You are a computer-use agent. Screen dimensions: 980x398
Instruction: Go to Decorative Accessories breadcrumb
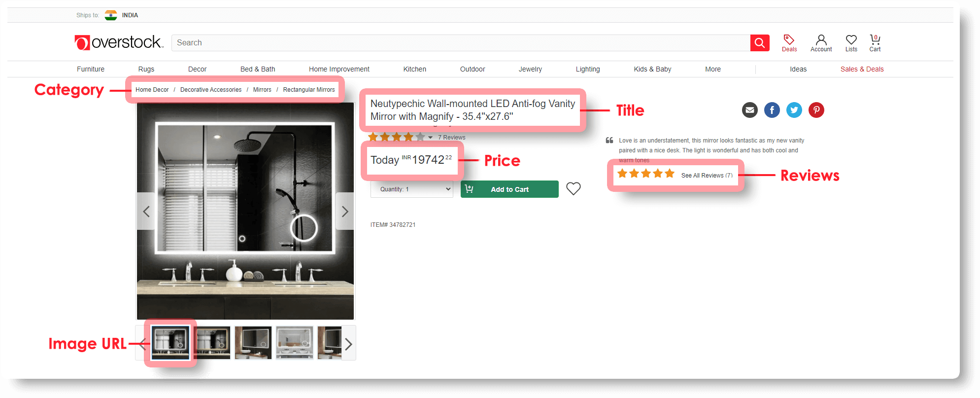point(211,90)
